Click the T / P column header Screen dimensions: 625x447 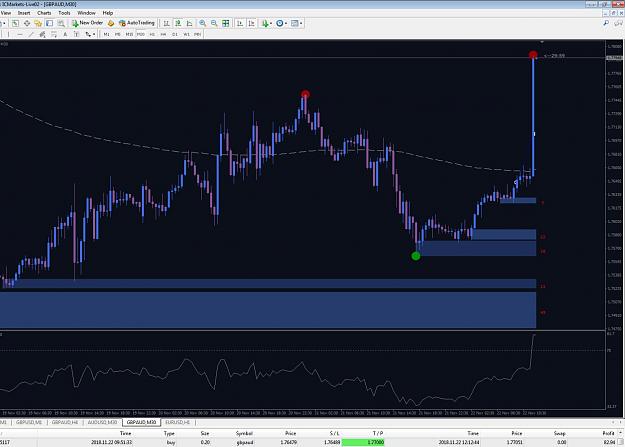pos(378,433)
